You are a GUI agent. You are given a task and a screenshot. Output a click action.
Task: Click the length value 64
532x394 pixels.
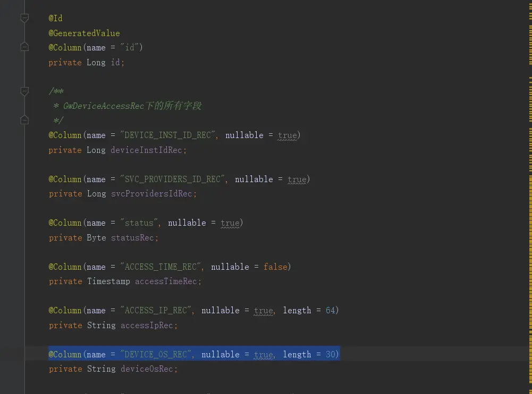(330, 310)
